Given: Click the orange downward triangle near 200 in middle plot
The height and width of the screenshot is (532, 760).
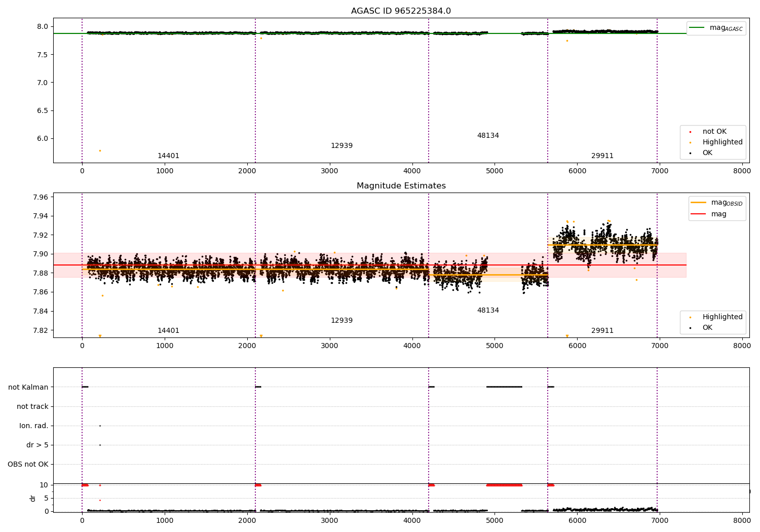Looking at the screenshot, I should point(100,336).
